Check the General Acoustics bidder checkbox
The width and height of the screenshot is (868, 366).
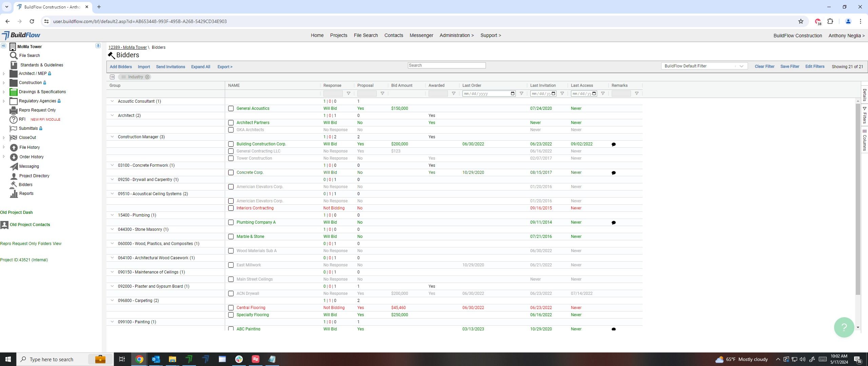[231, 108]
